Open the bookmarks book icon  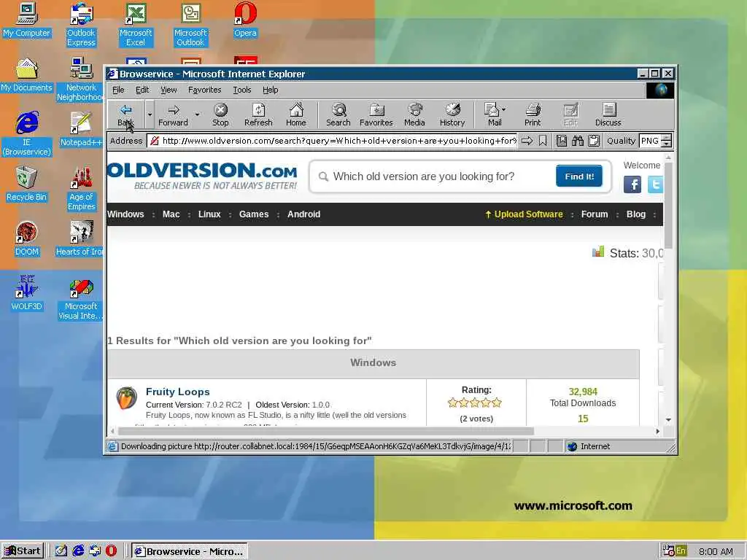click(562, 141)
